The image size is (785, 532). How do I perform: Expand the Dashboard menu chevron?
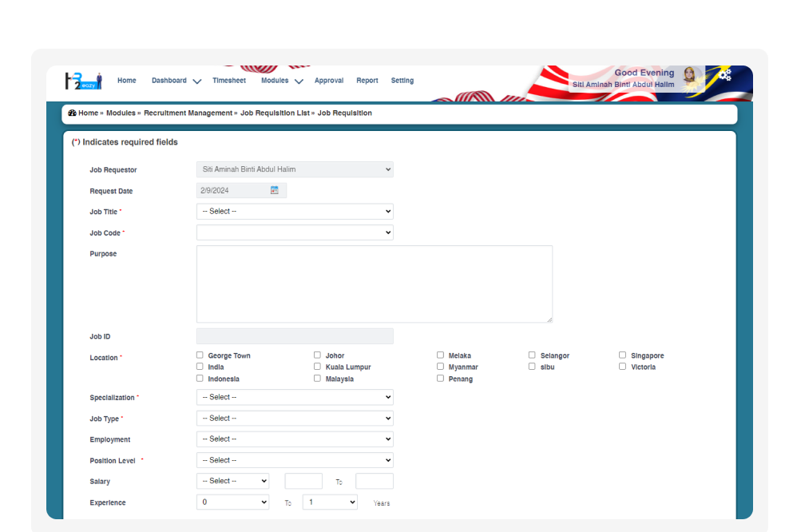click(x=196, y=81)
